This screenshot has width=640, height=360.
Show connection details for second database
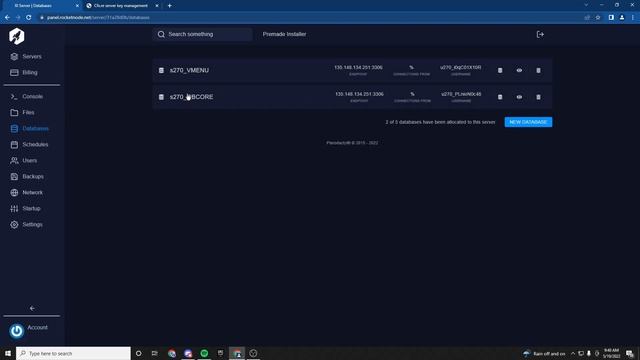pyautogui.click(x=519, y=97)
